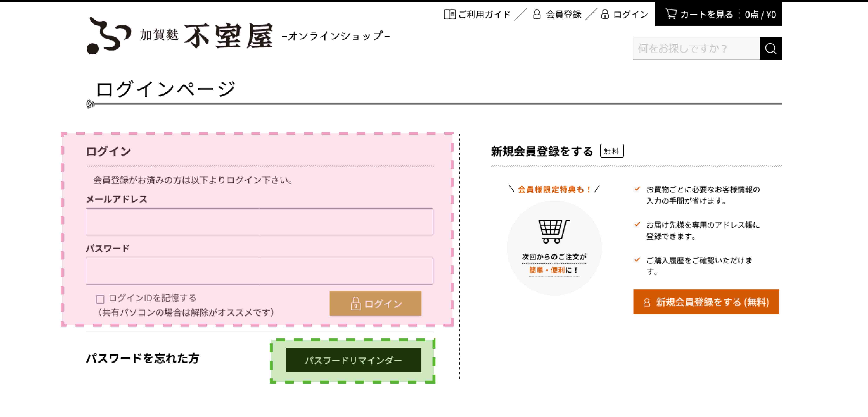Enable the ログインIDを記憶する checkbox
The height and width of the screenshot is (417, 868).
pyautogui.click(x=100, y=299)
